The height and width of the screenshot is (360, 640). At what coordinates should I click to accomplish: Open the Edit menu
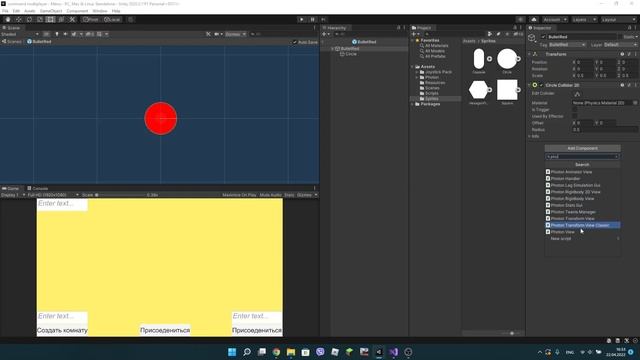[x=16, y=11]
